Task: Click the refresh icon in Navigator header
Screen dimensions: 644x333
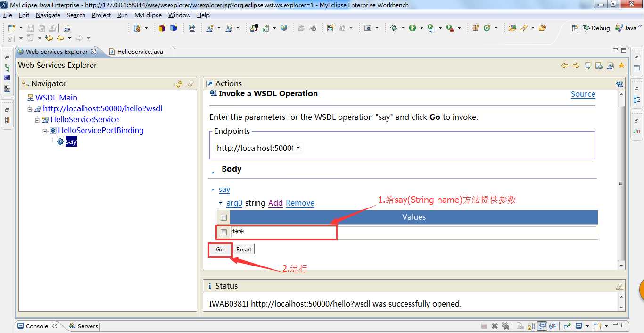Action: 179,84
